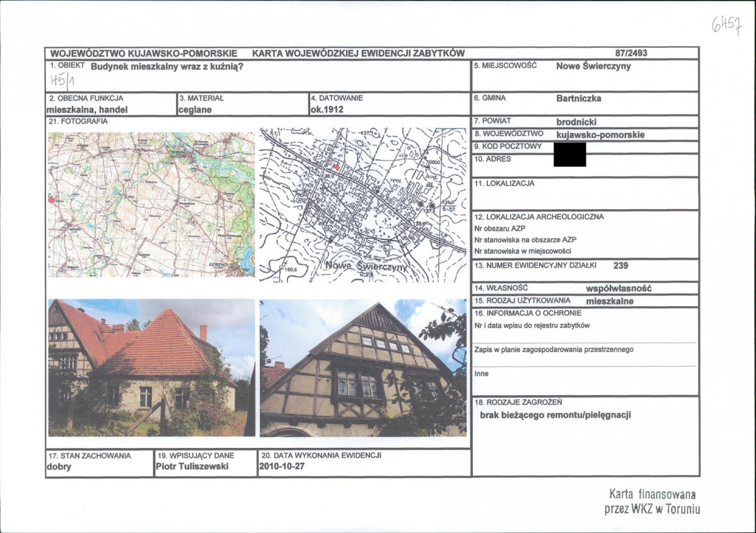Image resolution: width=756 pixels, height=533 pixels.
Task: Select the dating field value ok.1912
Action: click(x=327, y=110)
